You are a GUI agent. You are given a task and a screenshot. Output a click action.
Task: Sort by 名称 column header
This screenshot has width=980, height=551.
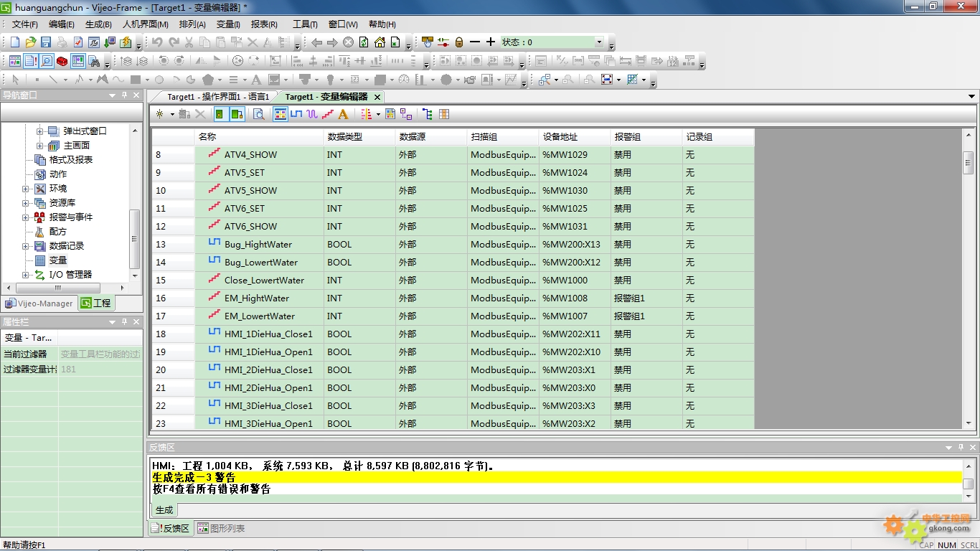[259, 137]
